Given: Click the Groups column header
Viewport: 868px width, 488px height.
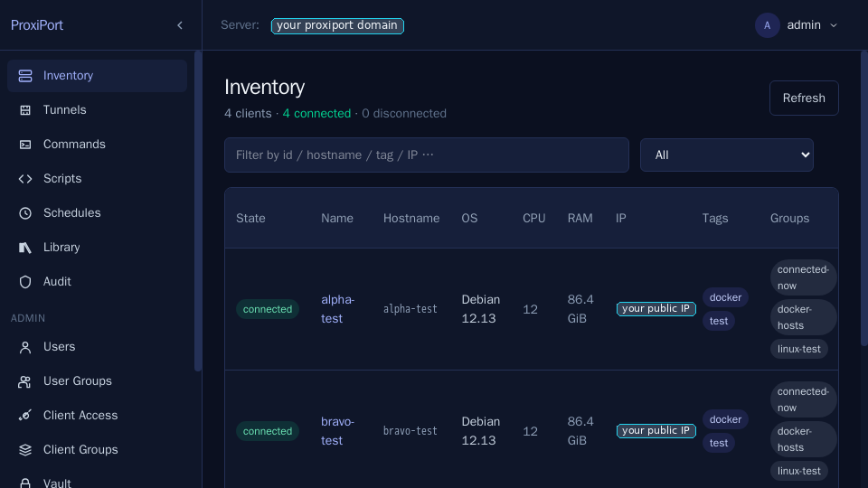Looking at the screenshot, I should click(790, 218).
